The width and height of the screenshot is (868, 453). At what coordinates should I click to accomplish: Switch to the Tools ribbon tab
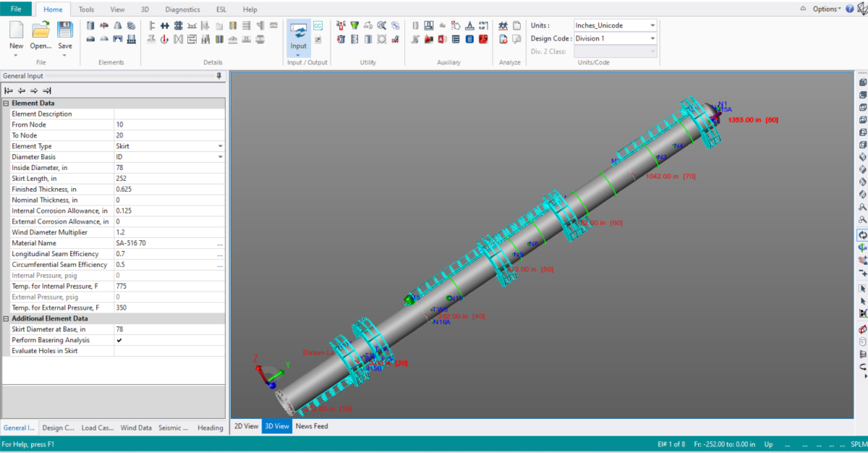[87, 9]
